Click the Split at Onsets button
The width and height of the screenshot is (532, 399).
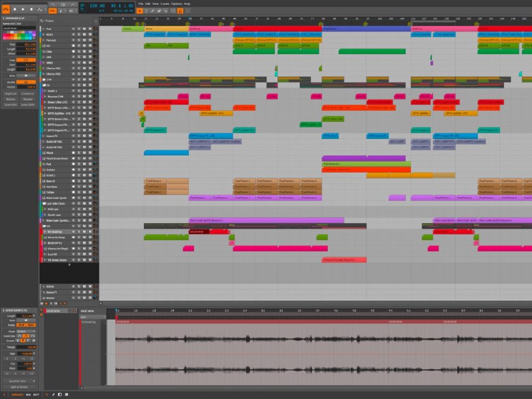[19, 386]
